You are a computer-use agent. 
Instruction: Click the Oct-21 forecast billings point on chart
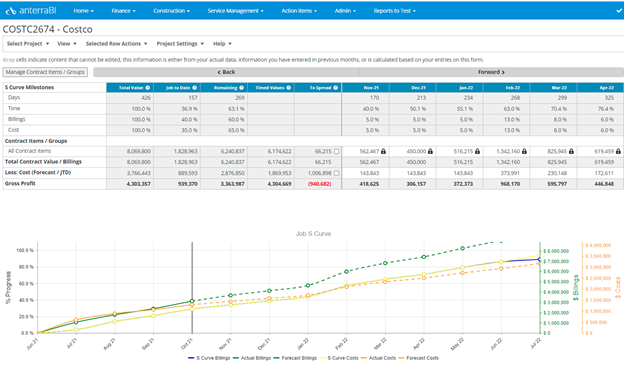coord(192,301)
